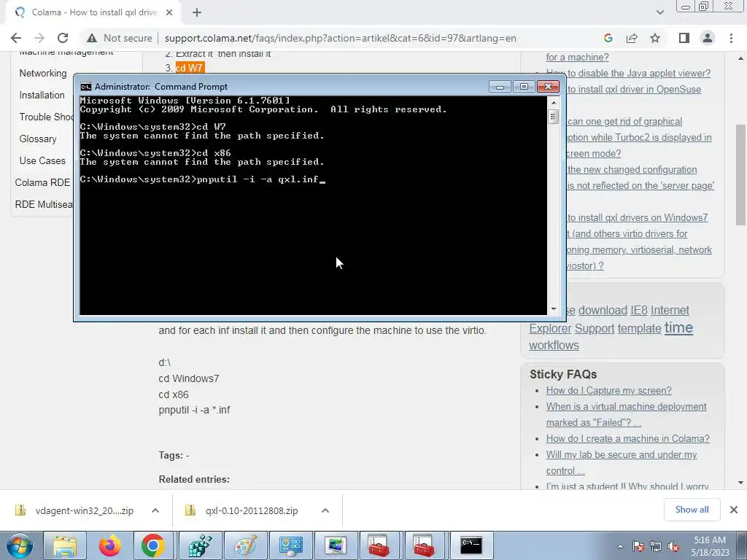Click Show all downloads button
Viewport: 747px width, 560px height.
click(692, 510)
